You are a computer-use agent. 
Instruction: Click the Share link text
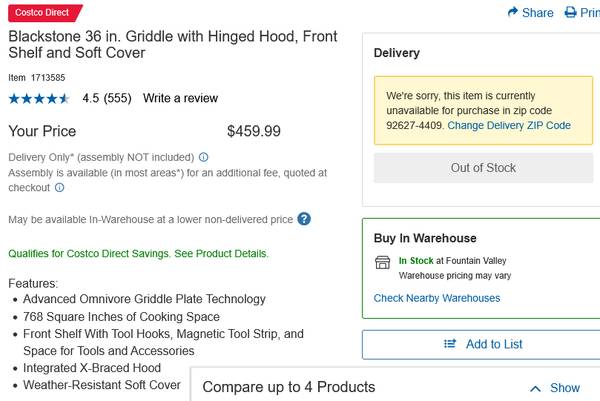[538, 13]
